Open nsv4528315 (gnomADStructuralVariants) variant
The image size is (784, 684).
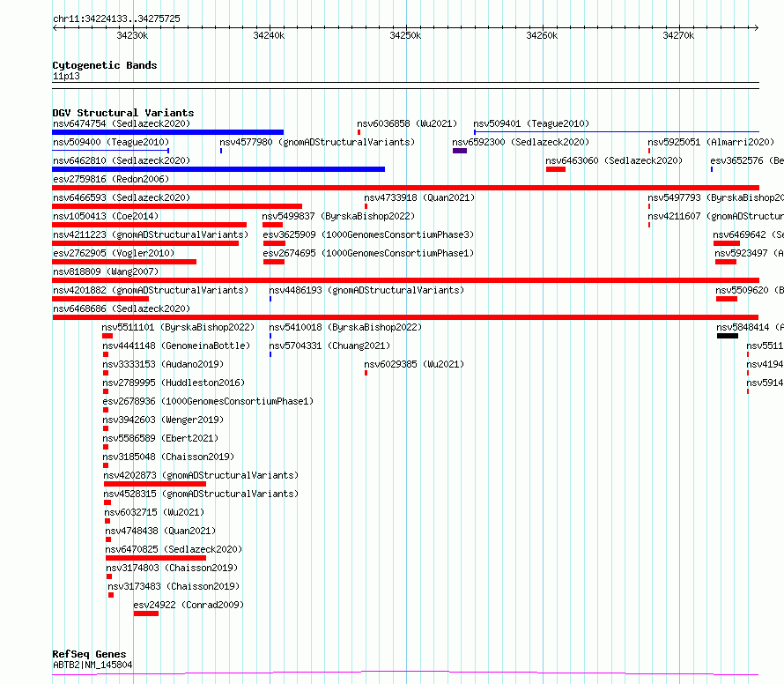click(201, 494)
